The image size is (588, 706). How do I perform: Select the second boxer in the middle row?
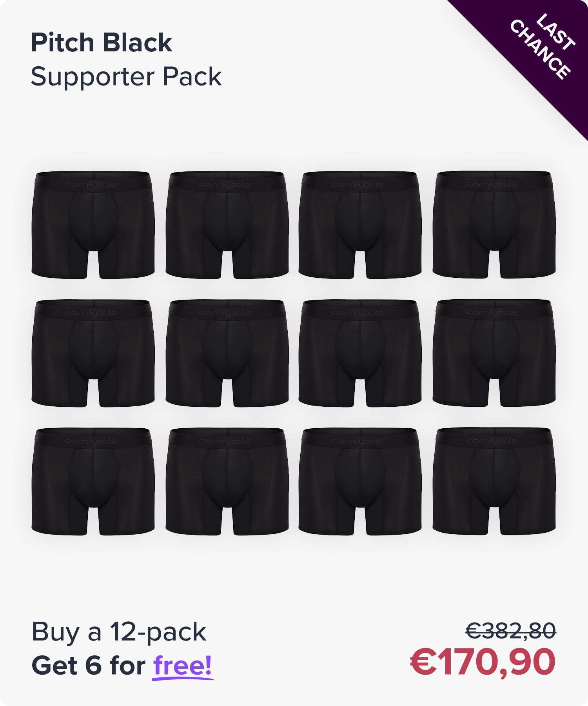[227, 353]
